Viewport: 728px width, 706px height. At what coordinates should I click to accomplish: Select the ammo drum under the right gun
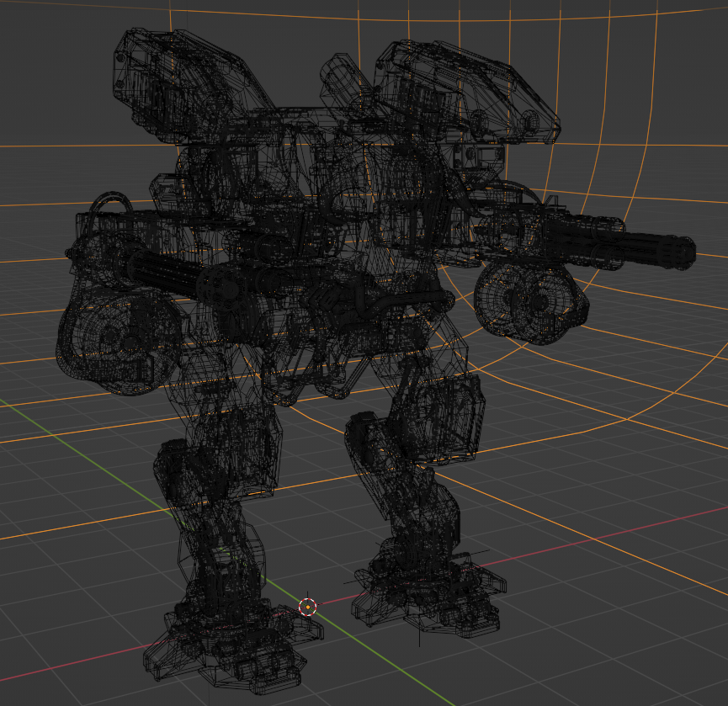(x=531, y=302)
